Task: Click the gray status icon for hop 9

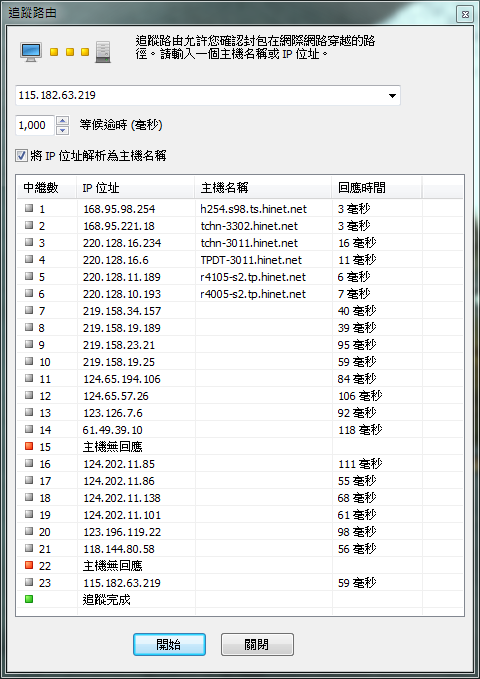Action: pos(29,344)
